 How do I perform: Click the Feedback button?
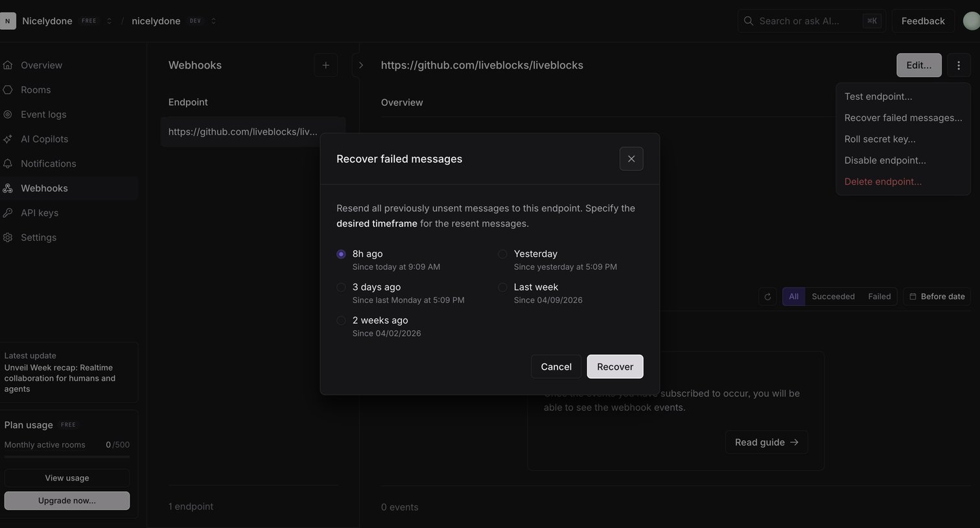coord(923,21)
